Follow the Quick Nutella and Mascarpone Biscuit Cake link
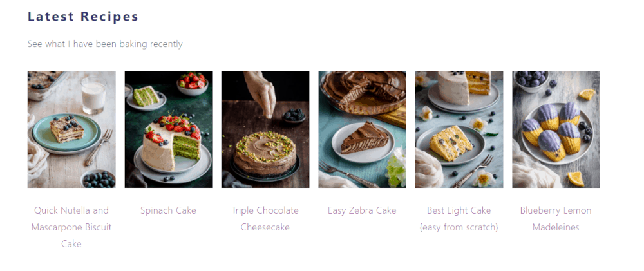Viewport: 644px width, 271px height. [71, 227]
